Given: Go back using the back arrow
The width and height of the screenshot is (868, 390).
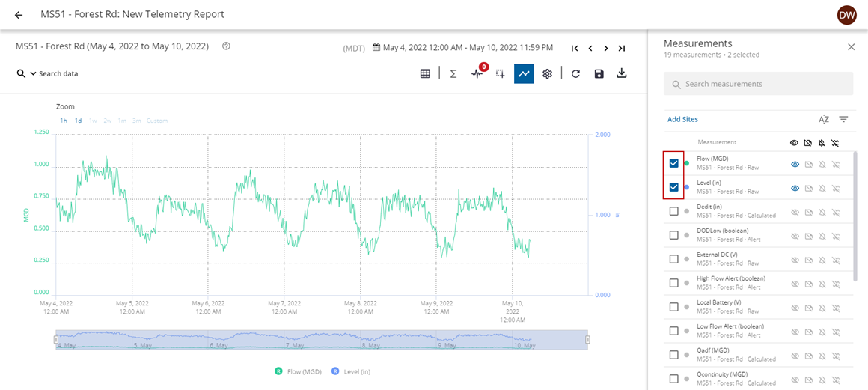Looking at the screenshot, I should [x=19, y=15].
